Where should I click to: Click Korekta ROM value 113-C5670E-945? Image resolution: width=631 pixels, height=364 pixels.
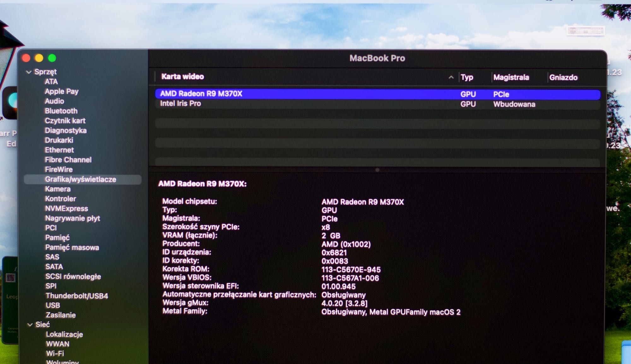(x=351, y=270)
